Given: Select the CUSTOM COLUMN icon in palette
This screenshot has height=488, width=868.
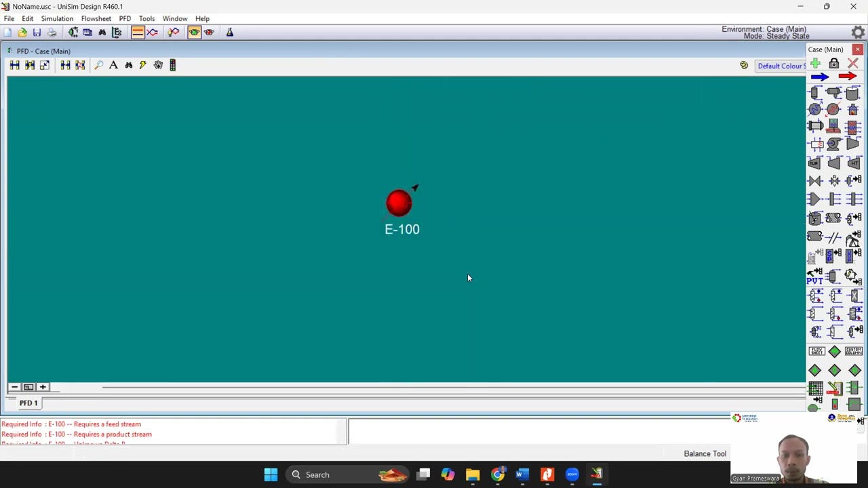Looking at the screenshot, I should (854, 351).
